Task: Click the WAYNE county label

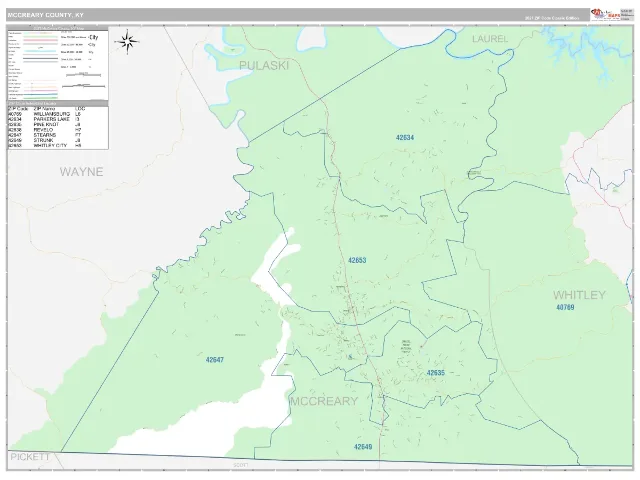Action: tap(82, 171)
